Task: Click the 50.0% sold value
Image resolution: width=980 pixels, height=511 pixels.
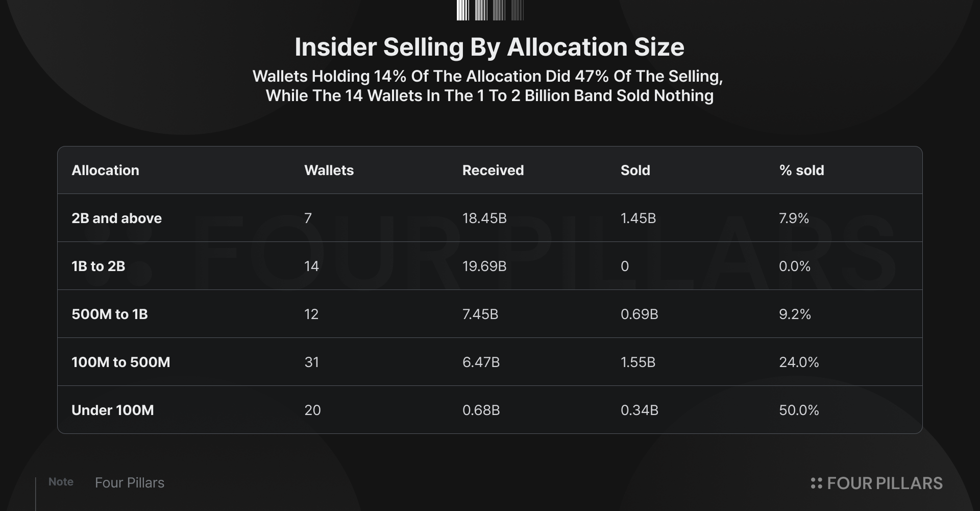Action: (799, 410)
